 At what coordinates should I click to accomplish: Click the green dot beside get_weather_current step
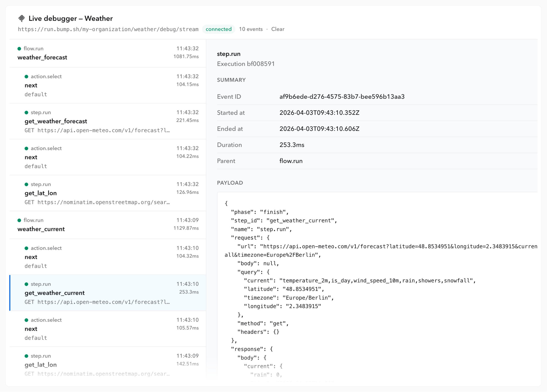[x=26, y=284]
